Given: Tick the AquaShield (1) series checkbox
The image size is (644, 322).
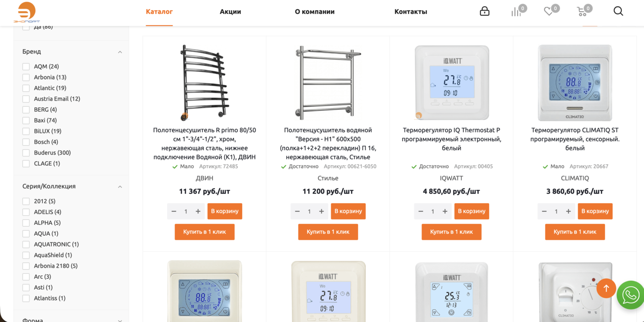Looking at the screenshot, I should tap(26, 255).
